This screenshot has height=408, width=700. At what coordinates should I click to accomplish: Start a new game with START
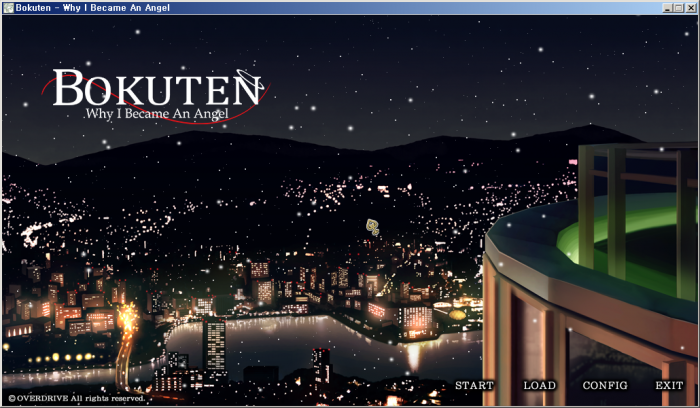[x=474, y=385]
